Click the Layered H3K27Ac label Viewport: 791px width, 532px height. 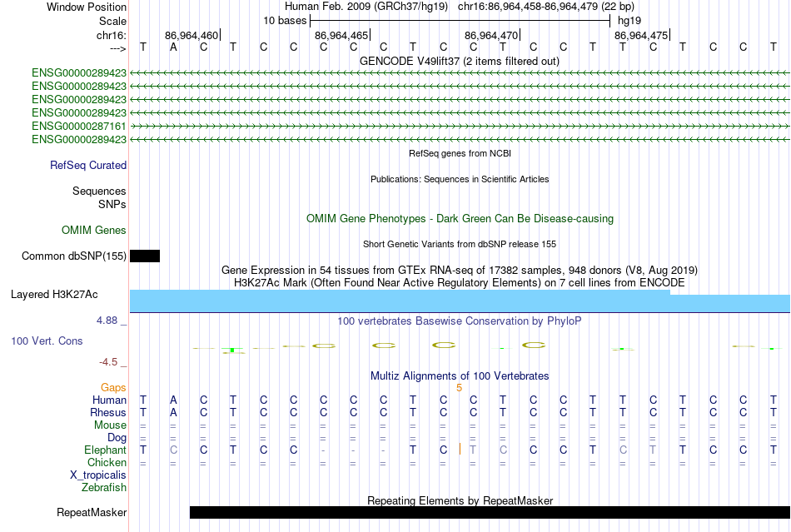[x=54, y=295]
